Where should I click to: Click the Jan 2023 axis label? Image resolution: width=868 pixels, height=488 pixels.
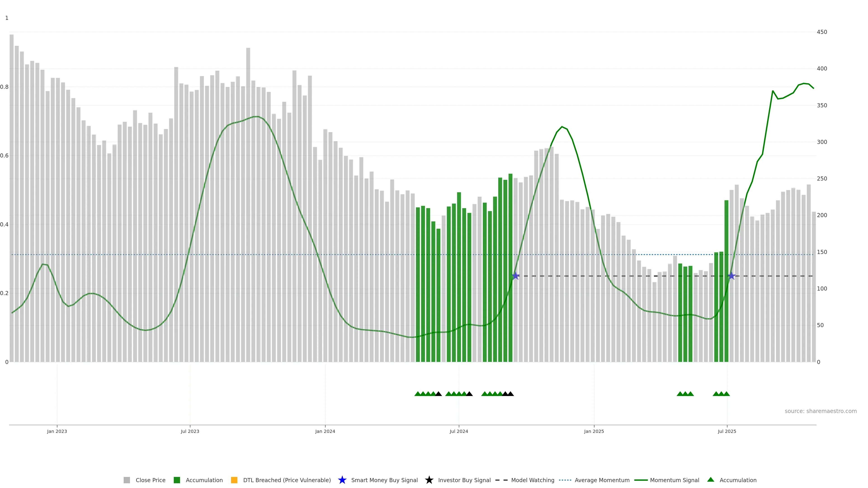(57, 431)
